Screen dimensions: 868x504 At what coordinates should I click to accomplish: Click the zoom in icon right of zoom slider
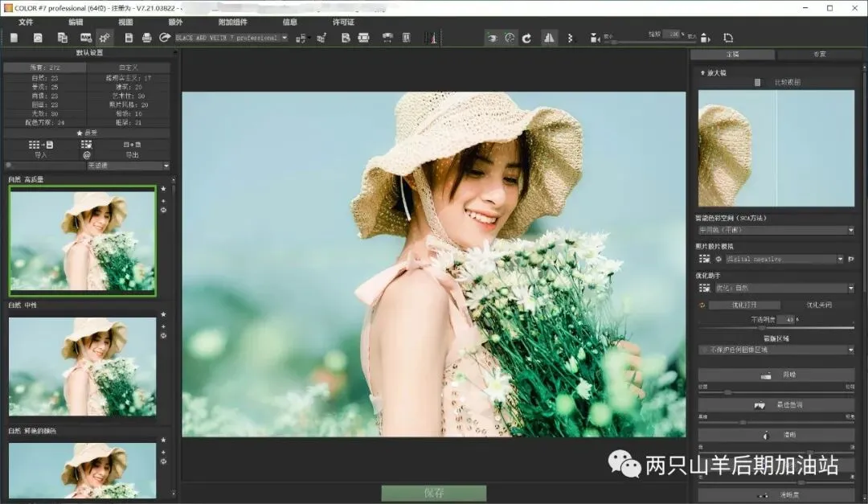pos(706,39)
